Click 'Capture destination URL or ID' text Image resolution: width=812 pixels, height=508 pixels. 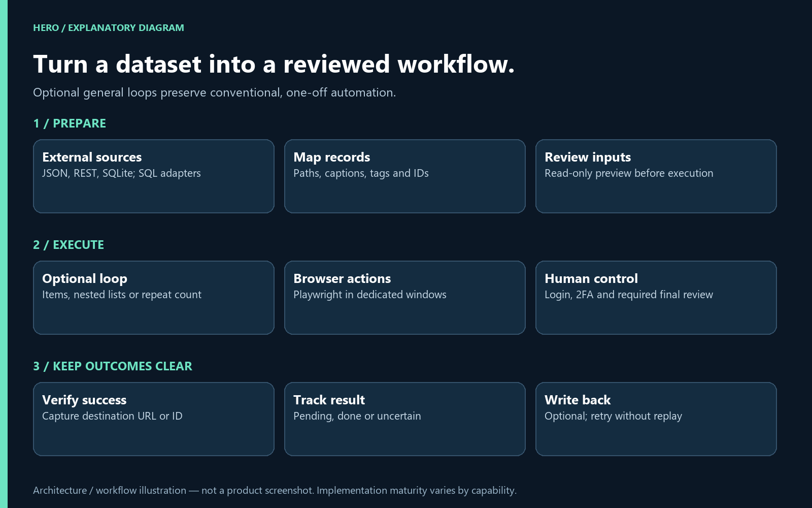coord(112,416)
